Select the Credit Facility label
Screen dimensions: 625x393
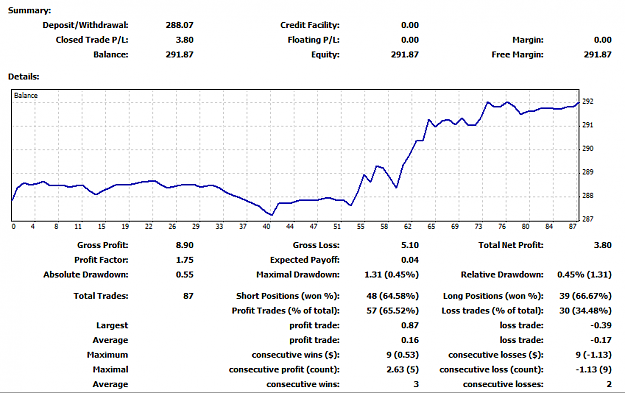tap(310, 25)
